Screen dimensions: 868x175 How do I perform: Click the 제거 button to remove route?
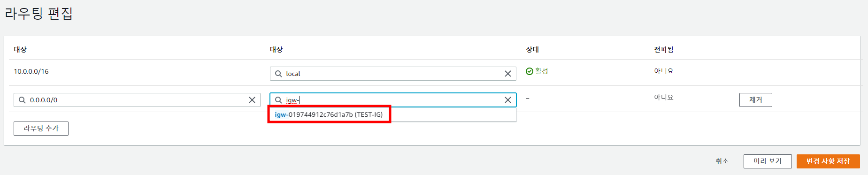[755, 100]
